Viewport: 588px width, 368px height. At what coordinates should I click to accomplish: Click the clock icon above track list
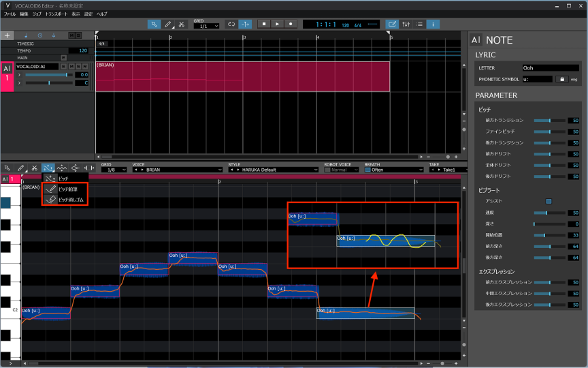[x=39, y=35]
